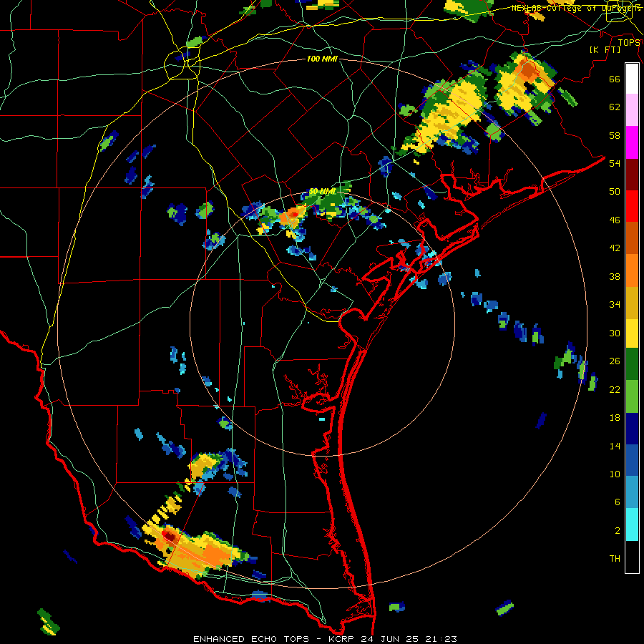Click the '46' legend value
Viewport: 644px width, 644px height.
coord(615,220)
